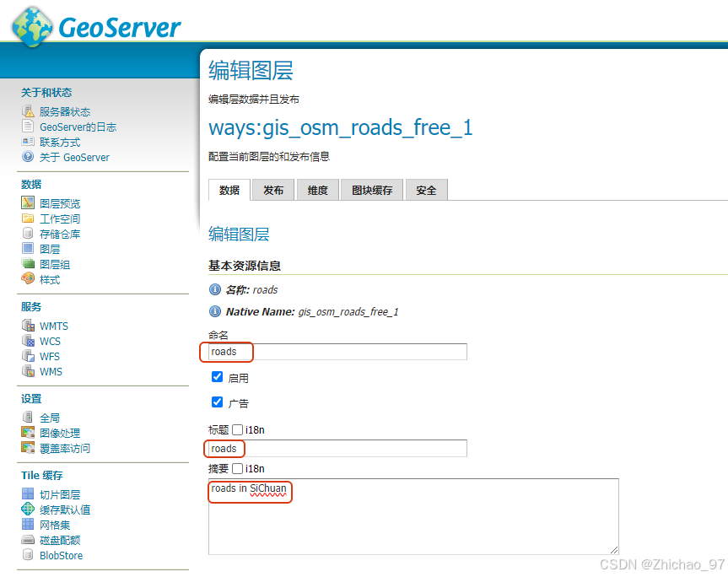Image resolution: width=728 pixels, height=577 pixels.
Task: Open the 服务器状态 link
Action: pos(65,112)
